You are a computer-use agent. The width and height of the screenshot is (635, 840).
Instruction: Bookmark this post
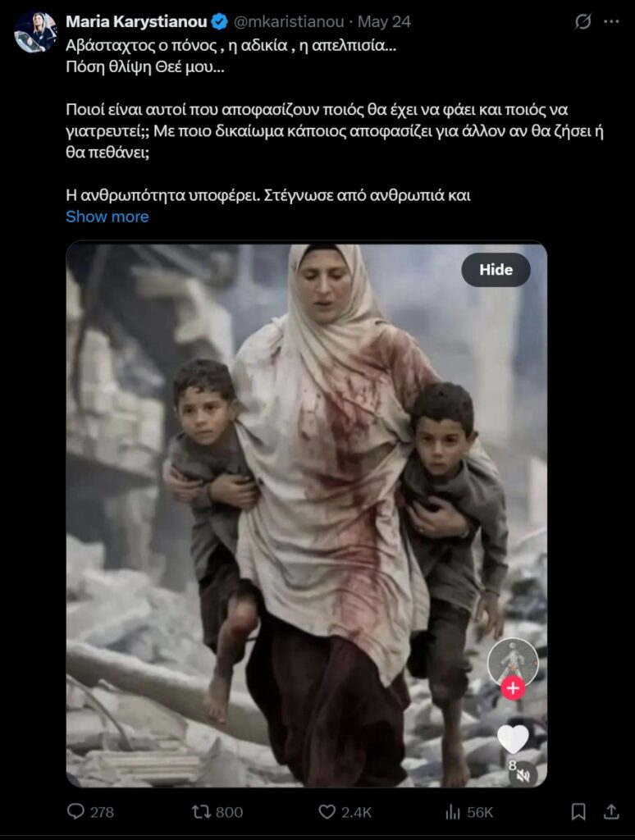click(x=578, y=811)
